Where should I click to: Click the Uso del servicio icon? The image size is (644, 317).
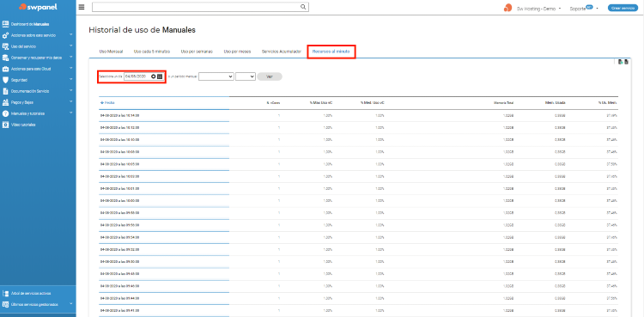6,46
